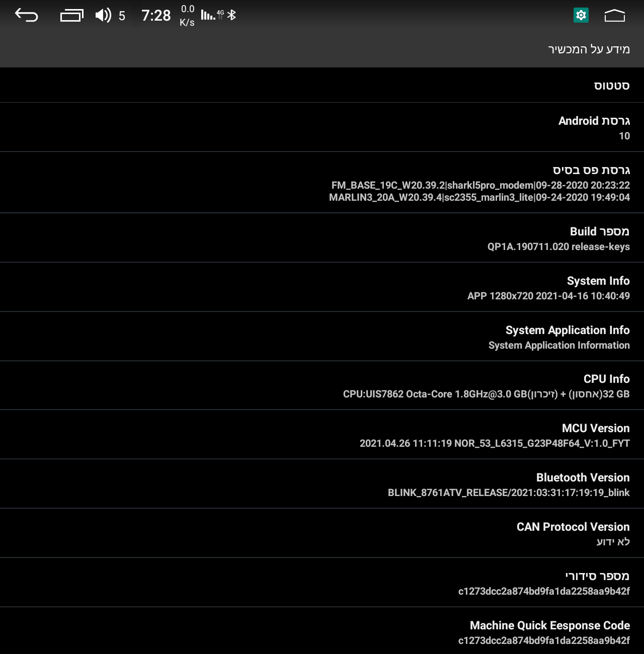
Task: Tap the מספר Build number row
Action: [x=322, y=238]
